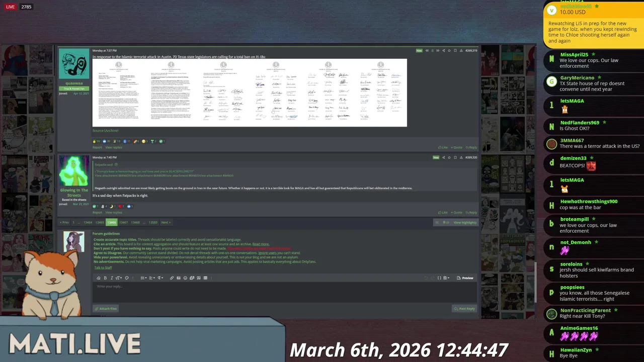Click the insert quote icon in editor

coord(198,278)
